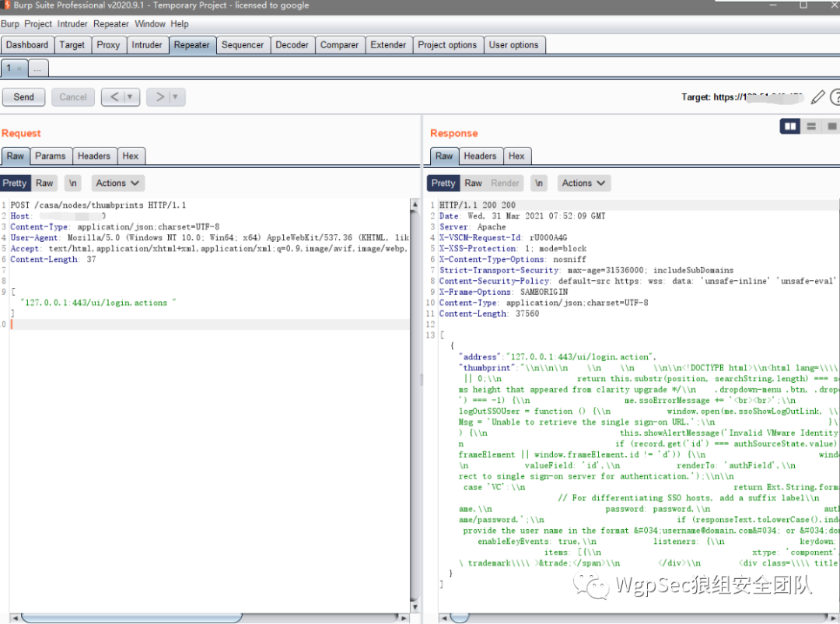840x624 pixels.
Task: Click the Content-Length: 37560 response header
Action: point(489,314)
